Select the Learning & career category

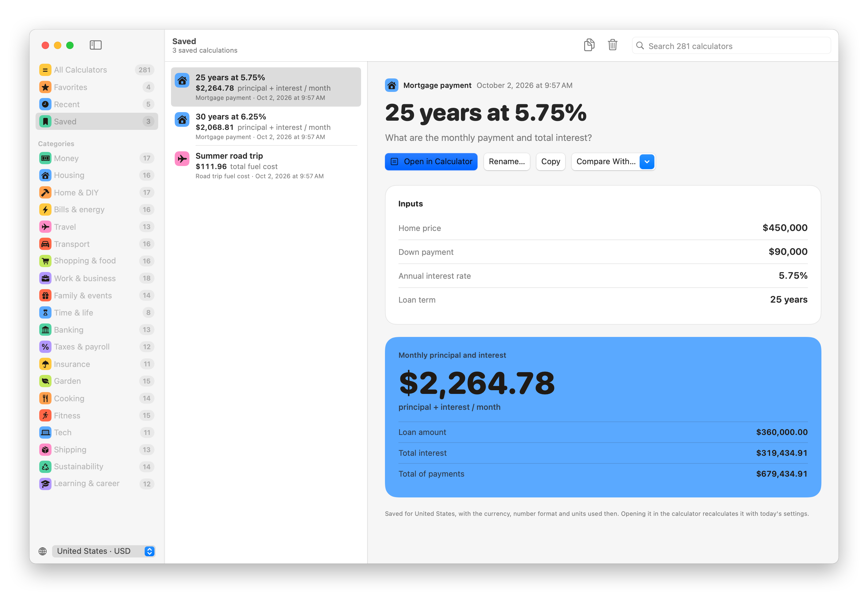coord(97,484)
